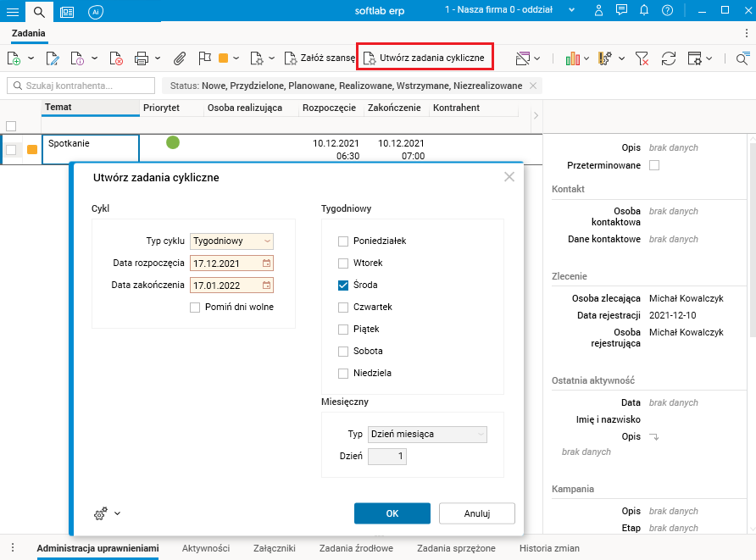Enable the Pomiń dni wolne option

click(x=195, y=307)
